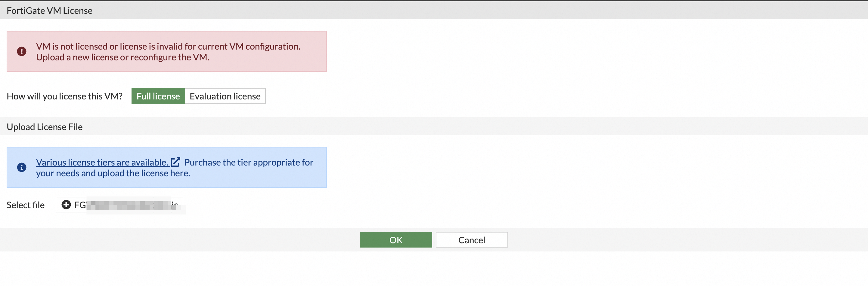Click the blurred FG license file name
Image resolution: width=868 pixels, height=286 pixels.
point(128,205)
